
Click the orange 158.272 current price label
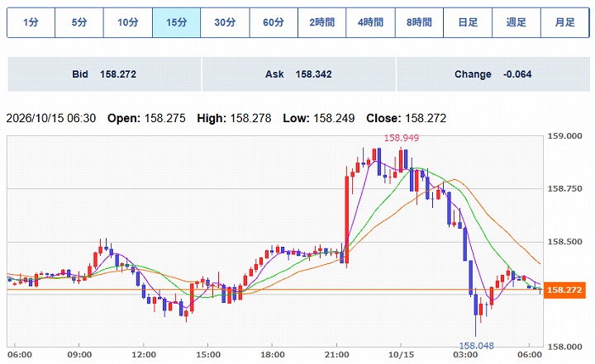coord(564,290)
